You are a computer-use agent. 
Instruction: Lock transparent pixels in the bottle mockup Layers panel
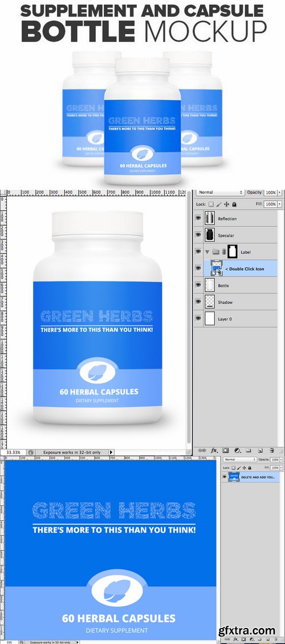pyautogui.click(x=211, y=204)
